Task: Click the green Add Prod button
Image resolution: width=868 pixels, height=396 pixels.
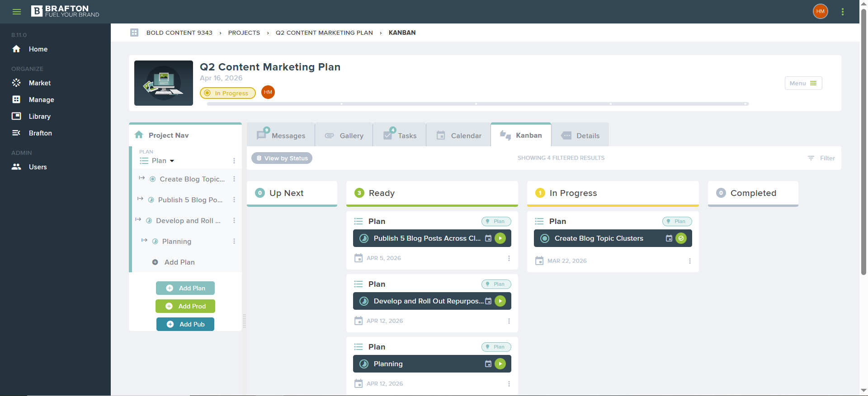Action: [185, 306]
